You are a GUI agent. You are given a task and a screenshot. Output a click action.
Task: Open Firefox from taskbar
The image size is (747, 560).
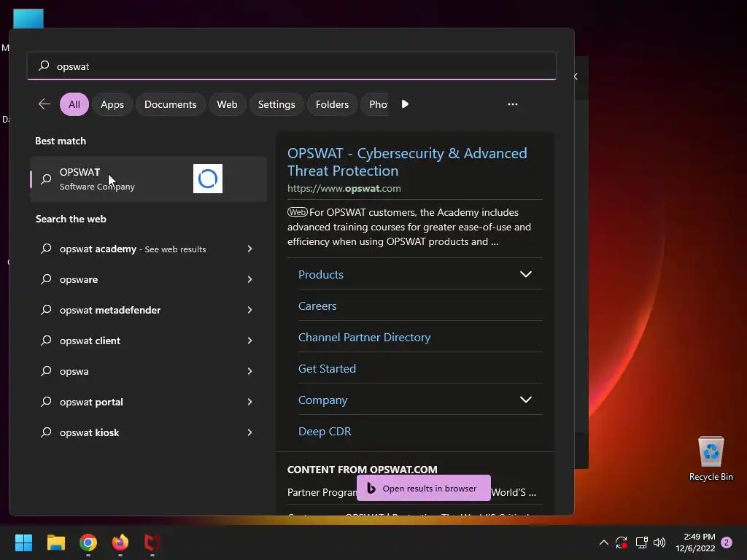click(120, 542)
